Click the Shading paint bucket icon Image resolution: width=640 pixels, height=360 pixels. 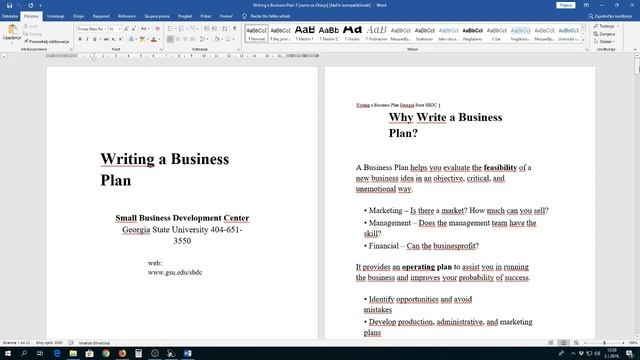[x=217, y=39]
